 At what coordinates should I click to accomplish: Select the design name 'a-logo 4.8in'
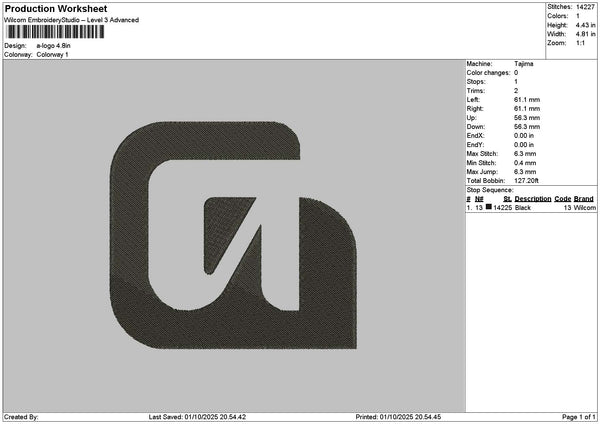[x=54, y=46]
